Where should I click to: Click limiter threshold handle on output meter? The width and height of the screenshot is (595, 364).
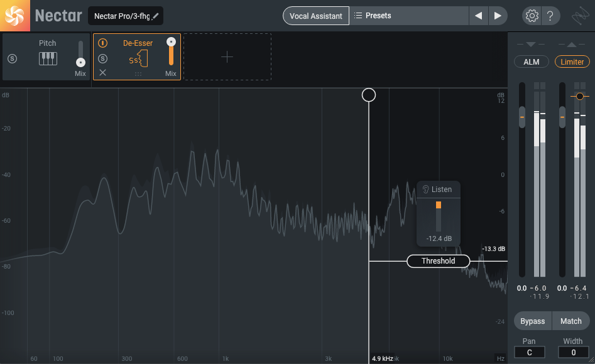click(x=579, y=96)
